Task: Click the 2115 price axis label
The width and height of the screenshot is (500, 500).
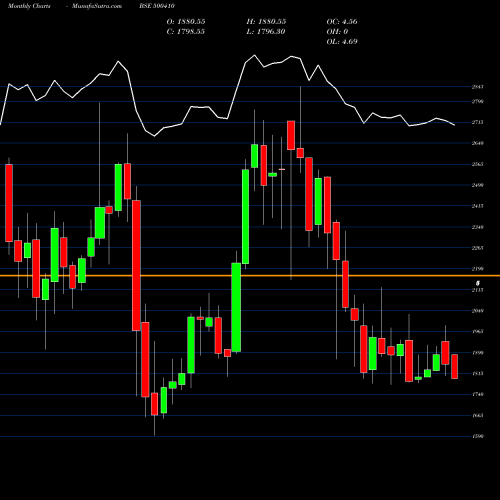Action: [x=477, y=290]
